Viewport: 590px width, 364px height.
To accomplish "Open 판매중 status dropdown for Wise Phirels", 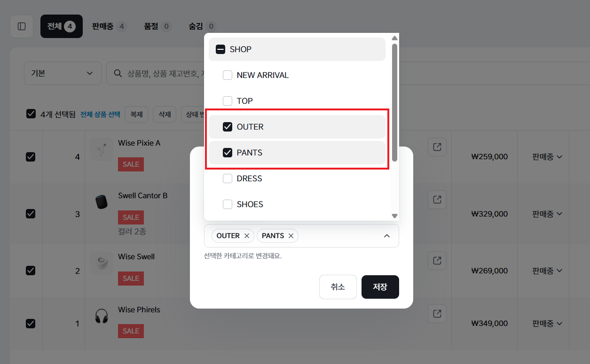I will (x=547, y=324).
